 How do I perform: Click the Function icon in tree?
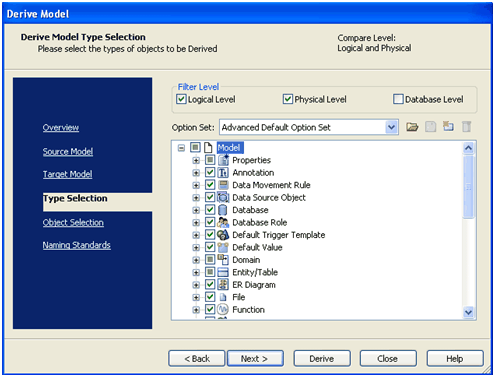click(223, 309)
